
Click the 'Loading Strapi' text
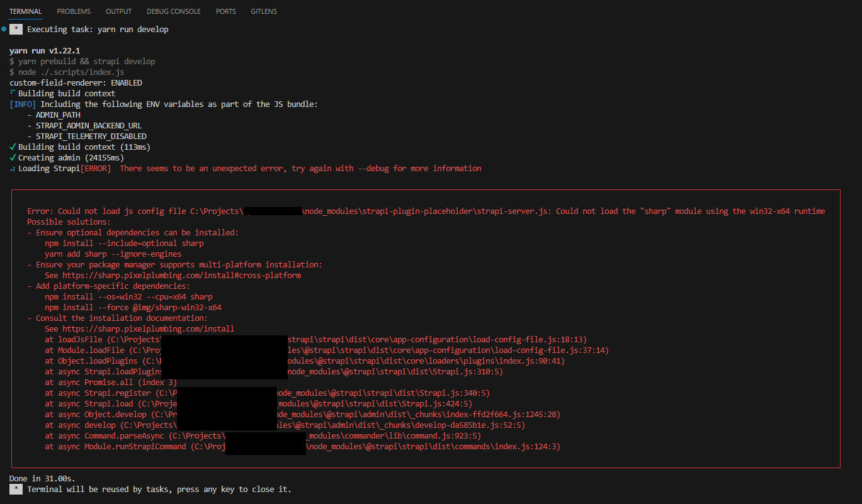(49, 168)
